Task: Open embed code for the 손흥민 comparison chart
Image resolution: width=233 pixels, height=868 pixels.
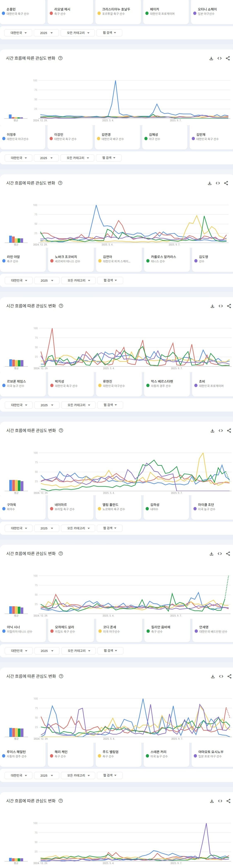Action: coord(220,58)
